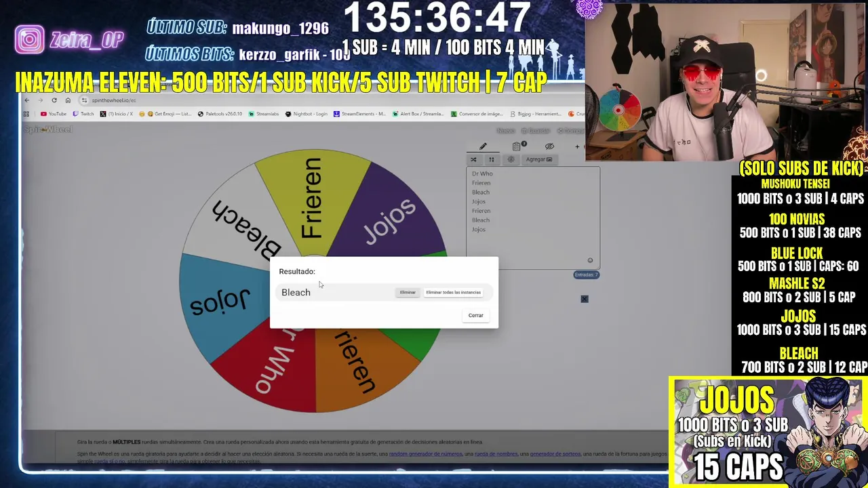Close the result dialog with Cerrar
Viewport: 868px width, 488px height.
coord(475,315)
